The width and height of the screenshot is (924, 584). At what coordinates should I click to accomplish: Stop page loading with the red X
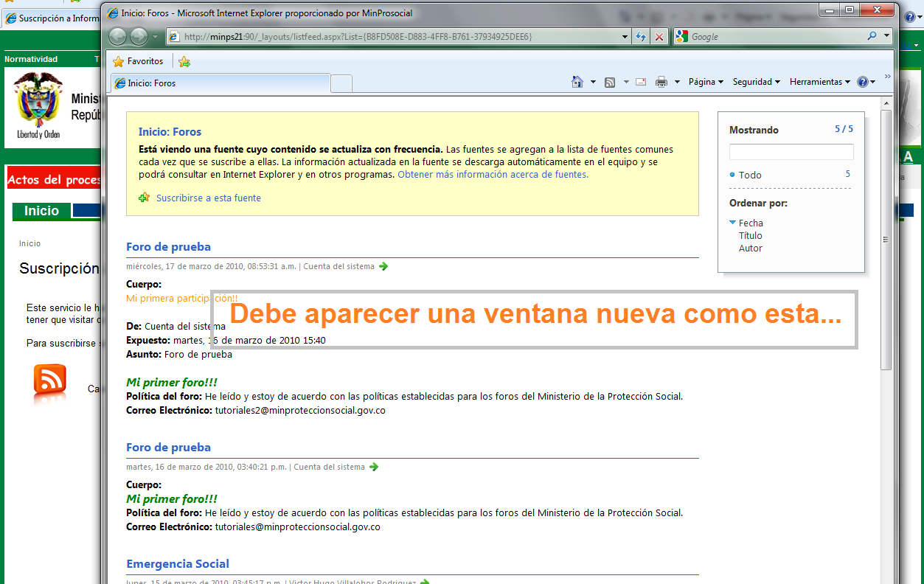pos(659,36)
